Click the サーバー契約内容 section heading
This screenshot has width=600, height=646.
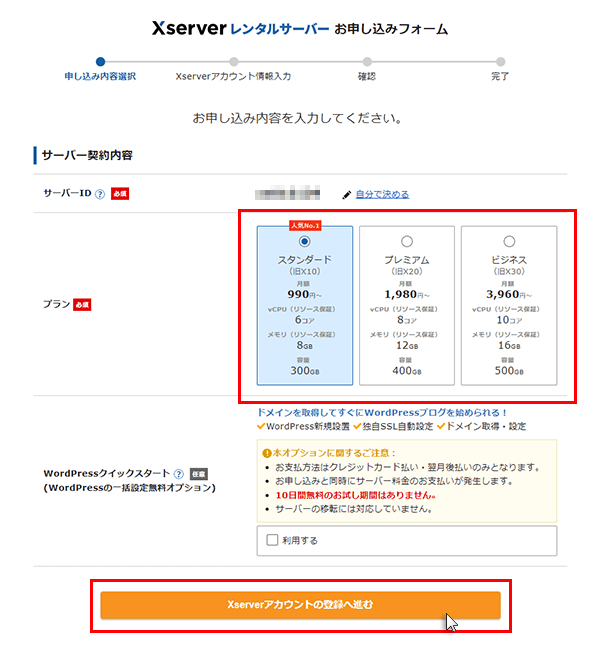click(87, 155)
